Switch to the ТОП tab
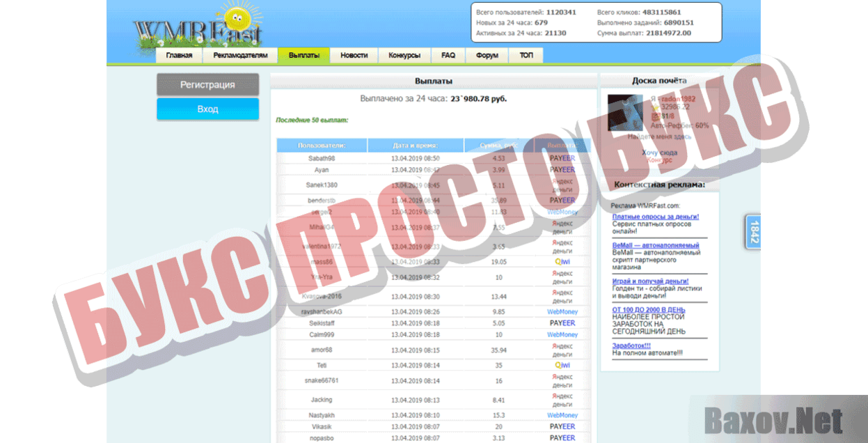Viewport: 868px width, 443px height. [x=526, y=55]
